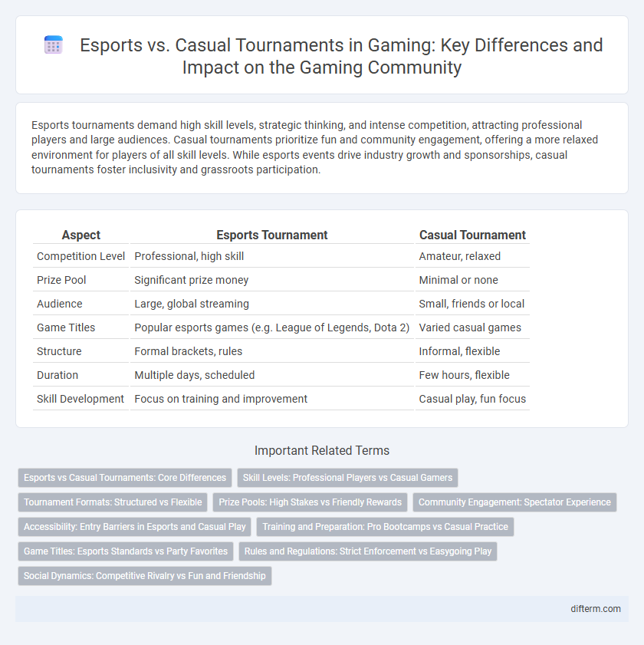Open the 'Accessibility: Entry Barriers in Esports and Casual Play' tag
644x645 pixels.
click(134, 527)
